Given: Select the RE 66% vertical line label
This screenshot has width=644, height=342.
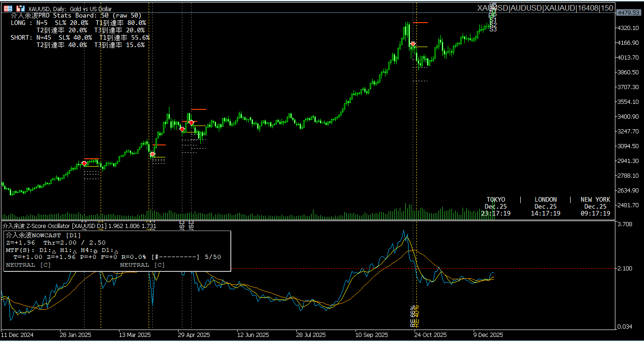Looking at the screenshot, I should tap(413, 316).
